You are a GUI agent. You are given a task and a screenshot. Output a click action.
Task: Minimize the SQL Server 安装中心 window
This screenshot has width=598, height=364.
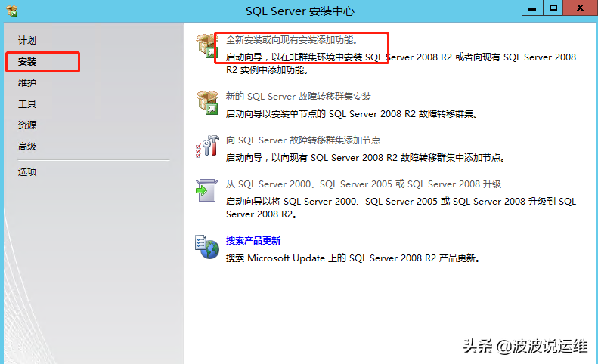532,8
